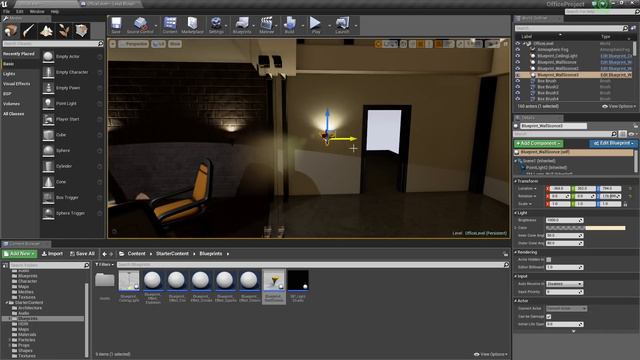Open Source Control from toolbar
This screenshot has width=640, height=360.
[x=140, y=25]
